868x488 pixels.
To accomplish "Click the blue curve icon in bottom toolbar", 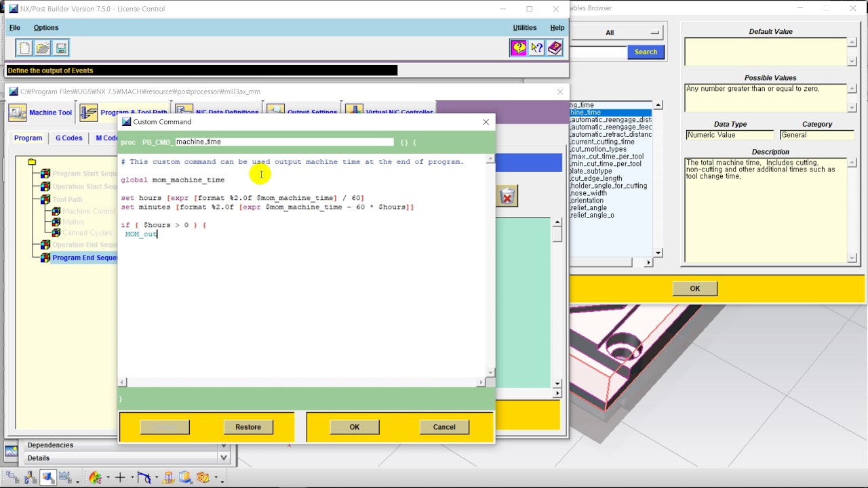I will 144,478.
